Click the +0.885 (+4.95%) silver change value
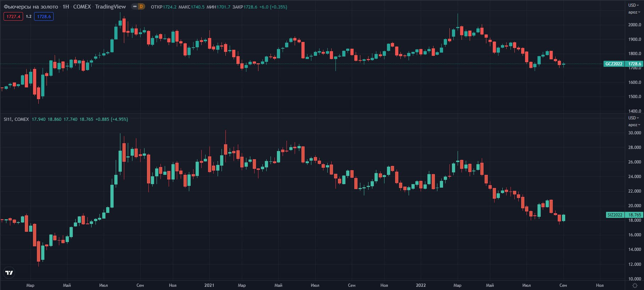The width and height of the screenshot is (644, 290). click(x=111, y=119)
